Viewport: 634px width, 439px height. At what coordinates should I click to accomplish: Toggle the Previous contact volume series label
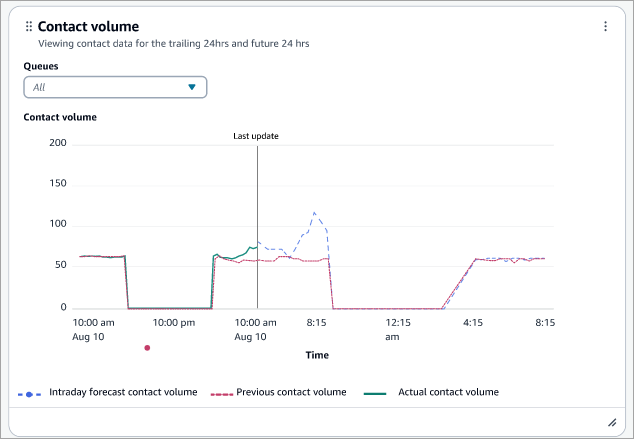coord(291,392)
